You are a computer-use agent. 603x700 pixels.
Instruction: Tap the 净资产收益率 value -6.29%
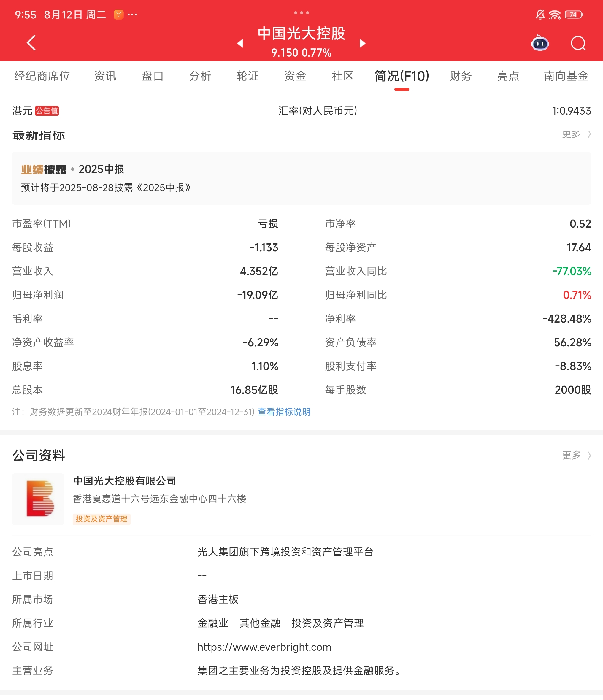point(261,342)
